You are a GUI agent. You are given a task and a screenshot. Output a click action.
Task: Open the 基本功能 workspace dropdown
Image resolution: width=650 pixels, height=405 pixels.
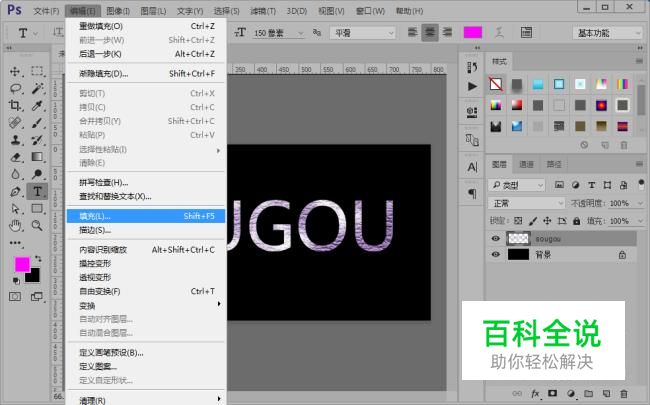tap(607, 33)
